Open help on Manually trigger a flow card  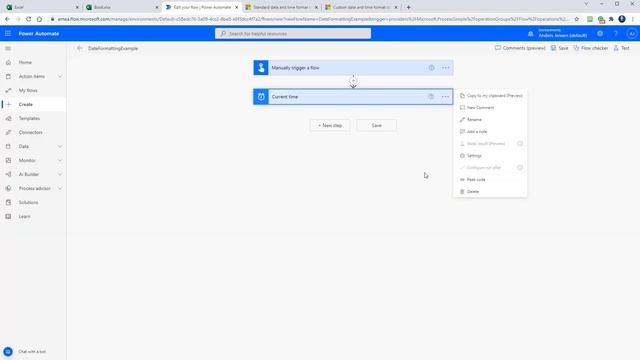tap(431, 68)
